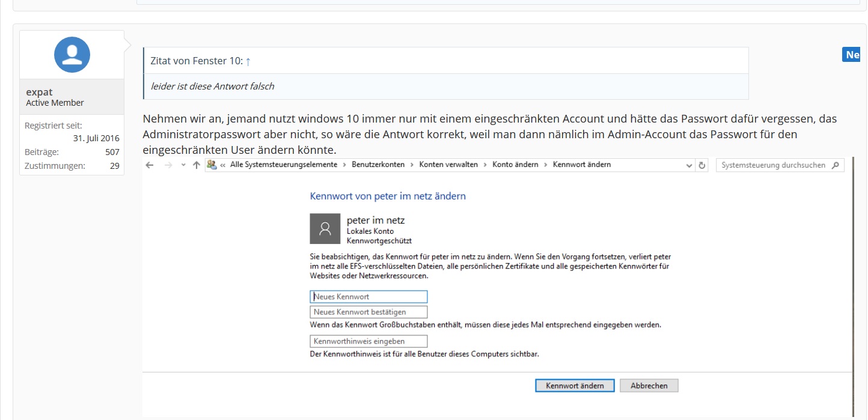Click the Abbrechen button

pyautogui.click(x=649, y=386)
